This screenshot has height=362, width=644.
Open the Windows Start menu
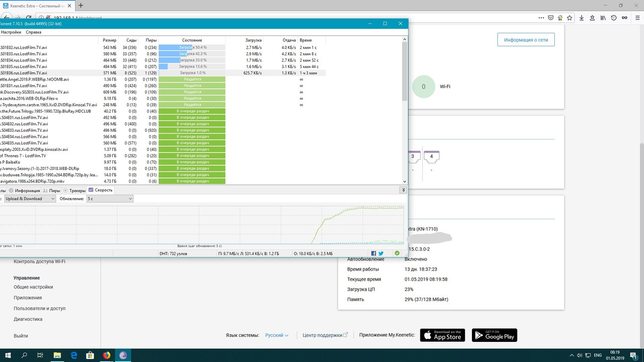[x=9, y=355]
